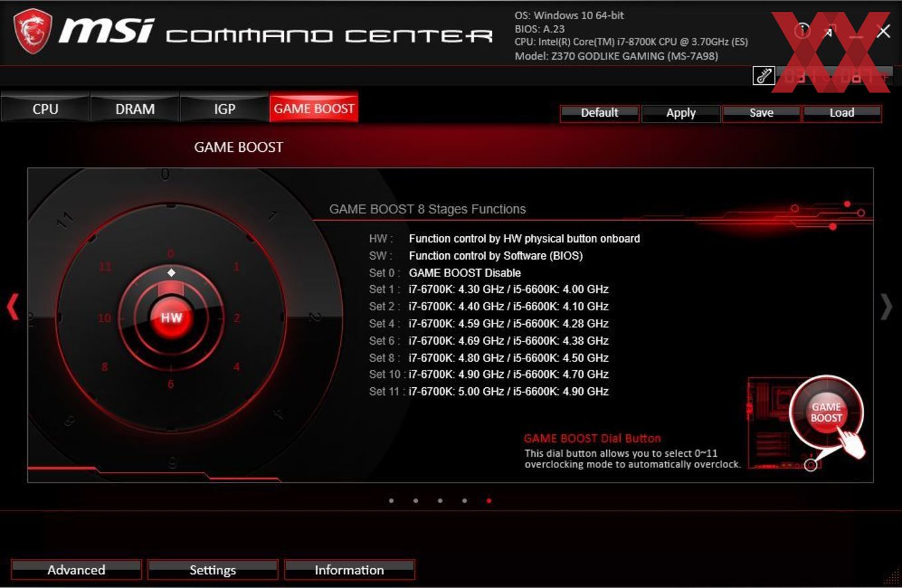The image size is (902, 588).
Task: Open the Advanced menu button
Action: pyautogui.click(x=76, y=569)
